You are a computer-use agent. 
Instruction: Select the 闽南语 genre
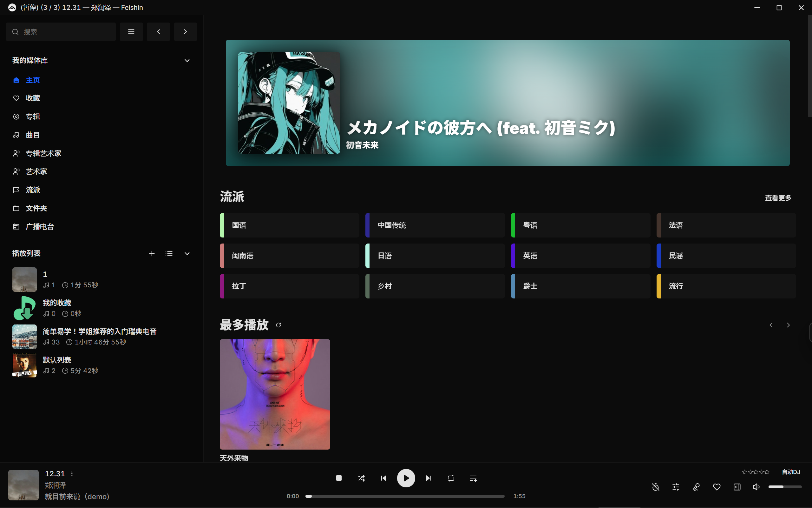click(289, 256)
